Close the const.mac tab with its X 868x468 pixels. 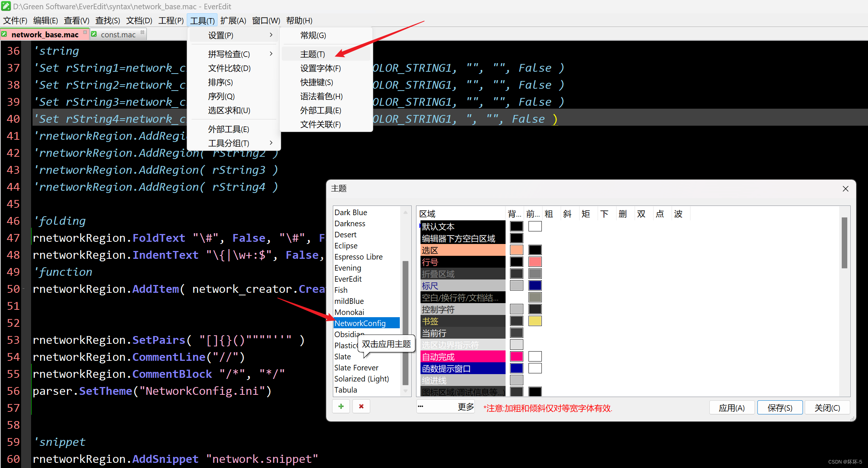click(142, 32)
